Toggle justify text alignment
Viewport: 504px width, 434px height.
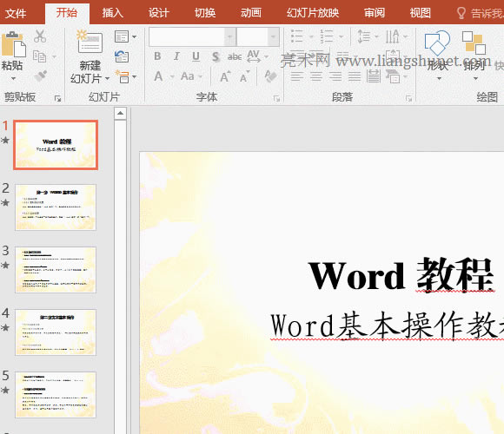coord(355,76)
